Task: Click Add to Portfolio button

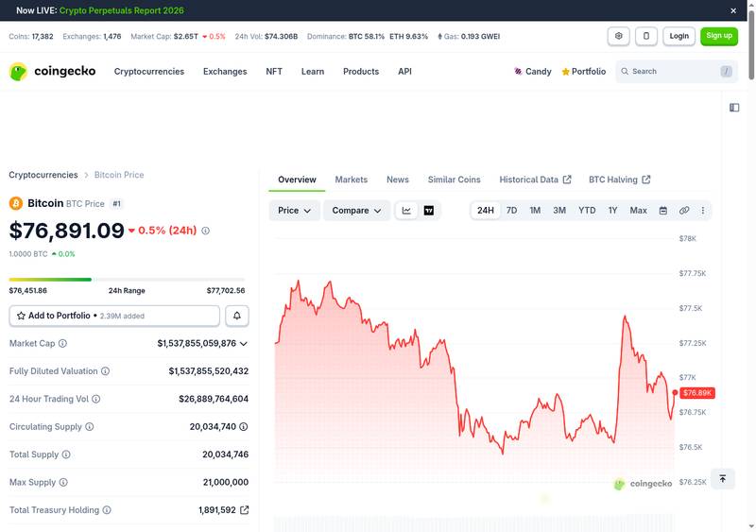Action: coord(114,316)
